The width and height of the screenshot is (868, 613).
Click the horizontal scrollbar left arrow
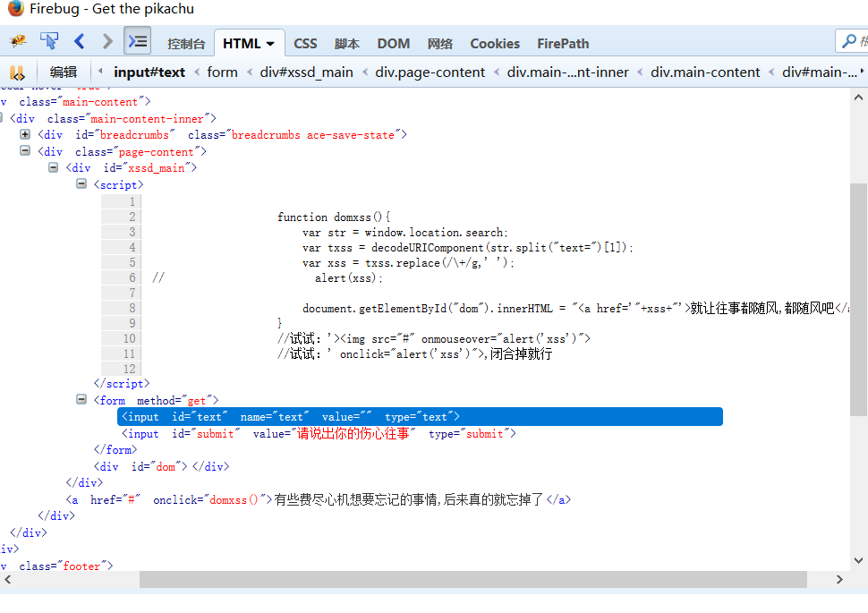[8, 579]
